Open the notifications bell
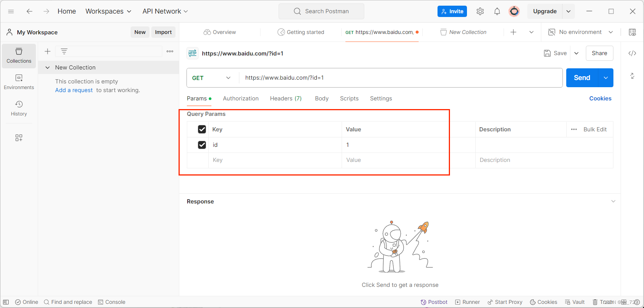This screenshot has width=644, height=308. click(x=497, y=11)
